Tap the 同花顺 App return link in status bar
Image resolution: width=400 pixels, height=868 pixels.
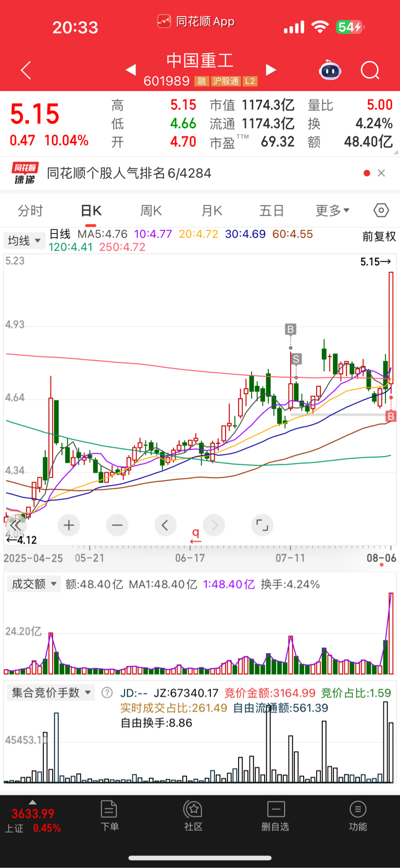click(196, 21)
